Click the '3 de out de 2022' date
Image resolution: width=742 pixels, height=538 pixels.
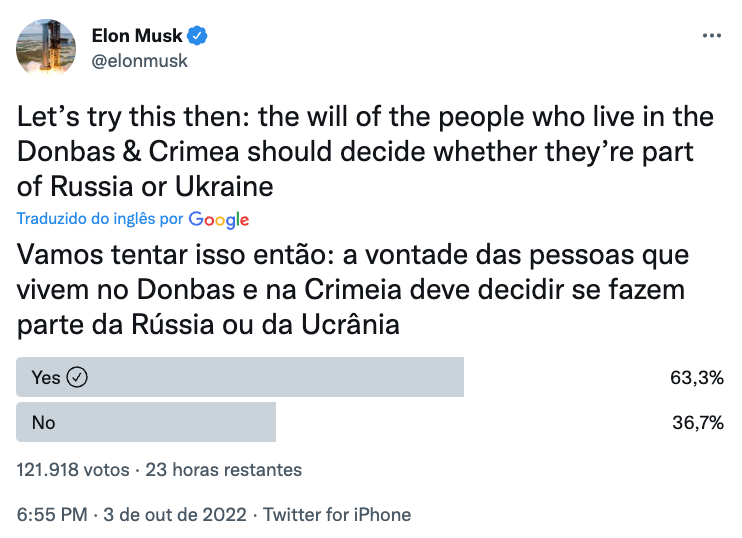175,514
